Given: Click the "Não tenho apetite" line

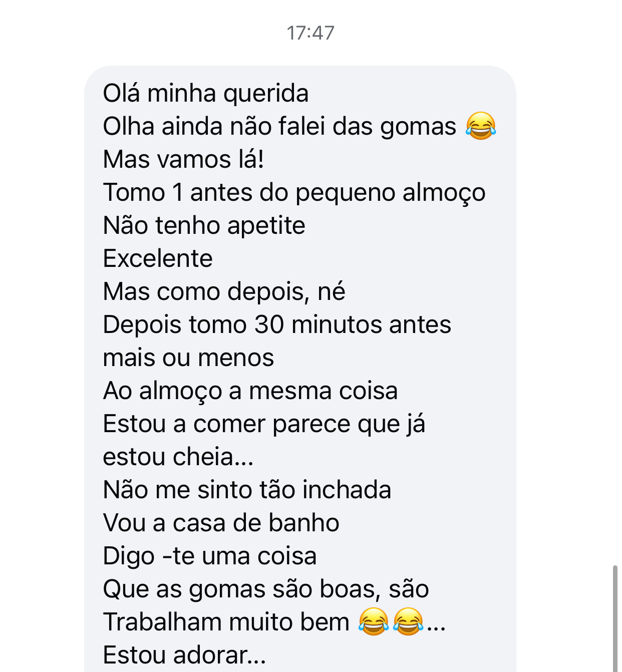Looking at the screenshot, I should tap(204, 225).
